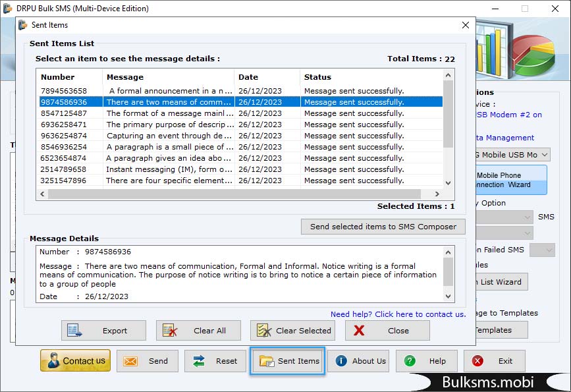The image size is (571, 392).
Task: Click the Contact us button icon
Action: tap(53, 360)
